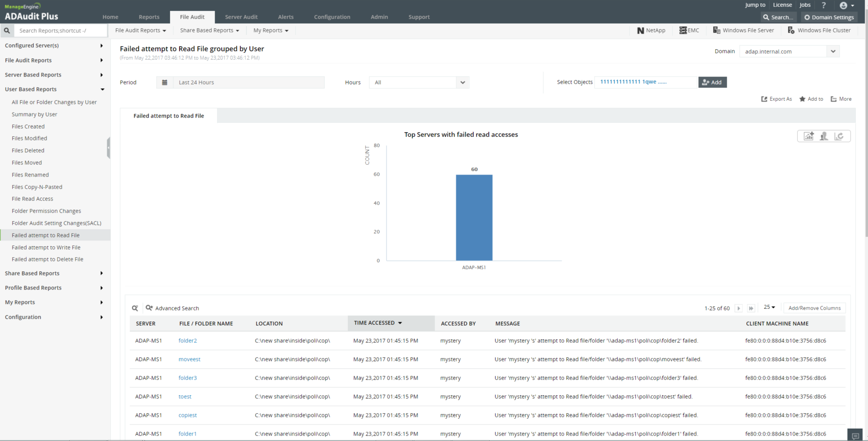Click the Search Reports input field
The height and width of the screenshot is (441, 868).
click(61, 31)
